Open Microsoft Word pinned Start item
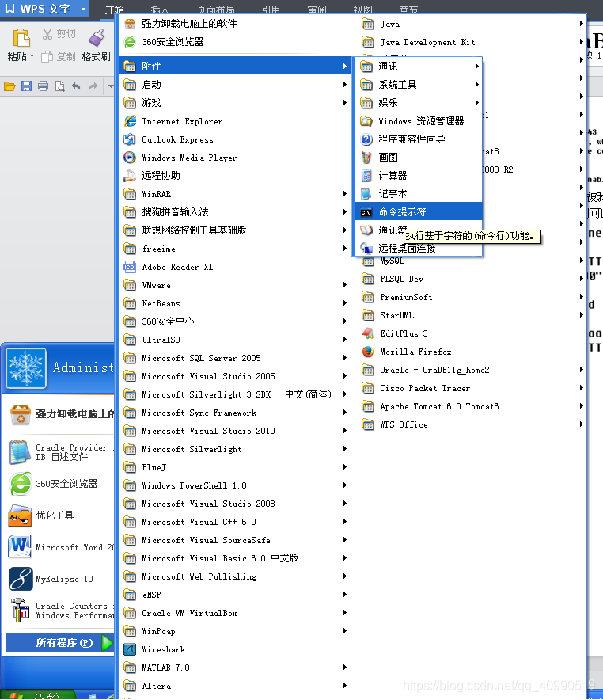The width and height of the screenshot is (603, 700). point(60,547)
